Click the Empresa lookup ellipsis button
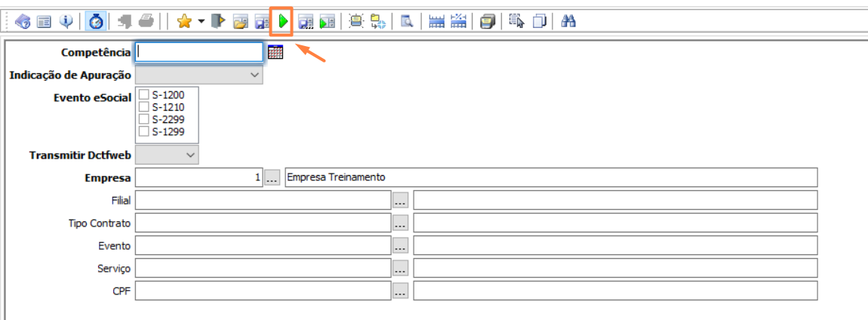Image resolution: width=868 pixels, height=320 pixels. (x=272, y=178)
